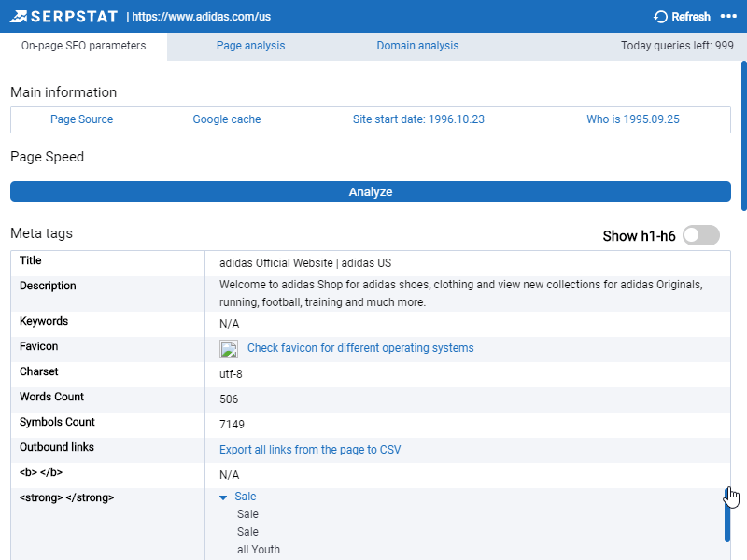
Task: Toggle the Show h1-h6 switch
Action: 701,235
